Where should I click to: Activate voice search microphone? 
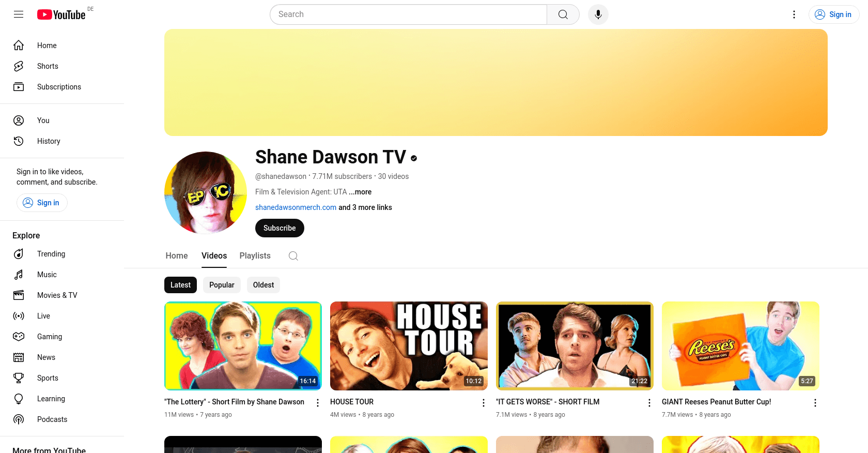coord(598,14)
